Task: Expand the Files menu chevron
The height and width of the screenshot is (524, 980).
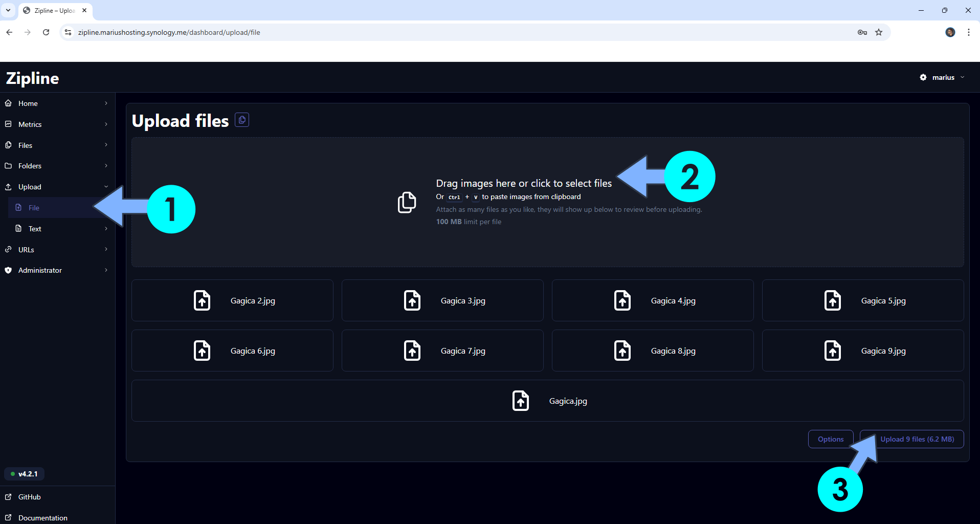Action: (x=106, y=145)
